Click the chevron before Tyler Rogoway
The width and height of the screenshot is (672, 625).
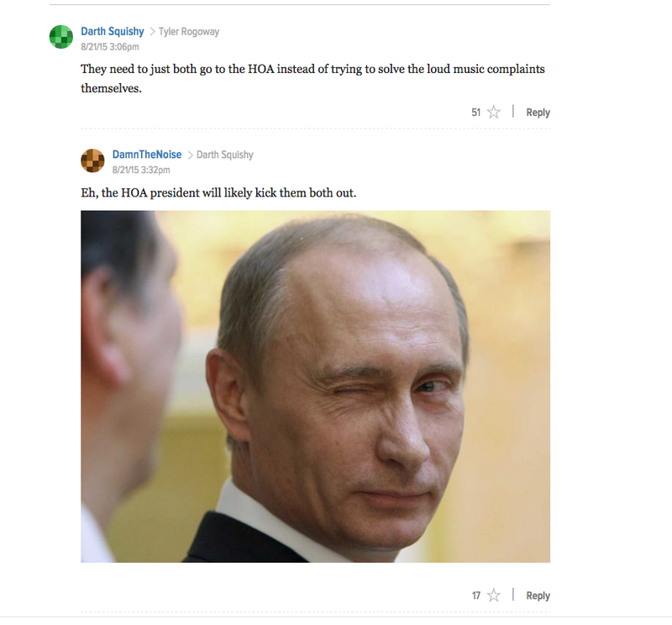[x=152, y=32]
